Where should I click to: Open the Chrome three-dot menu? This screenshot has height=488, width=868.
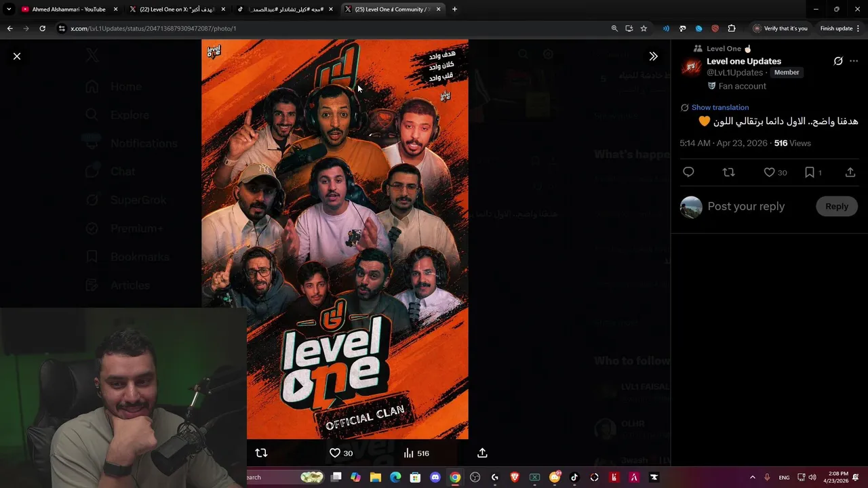coord(859,28)
